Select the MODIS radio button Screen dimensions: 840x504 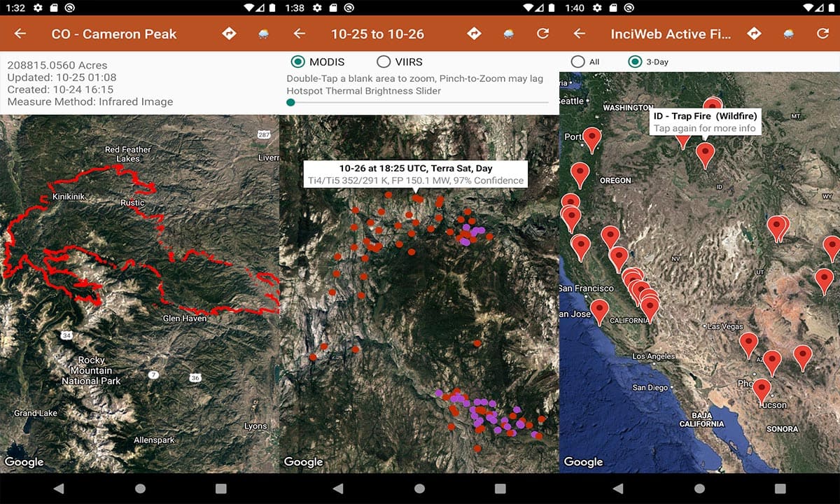point(298,62)
